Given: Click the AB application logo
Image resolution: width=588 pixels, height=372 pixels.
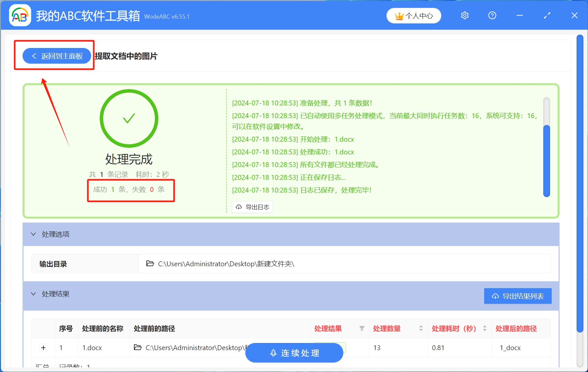Looking at the screenshot, I should click(20, 15).
